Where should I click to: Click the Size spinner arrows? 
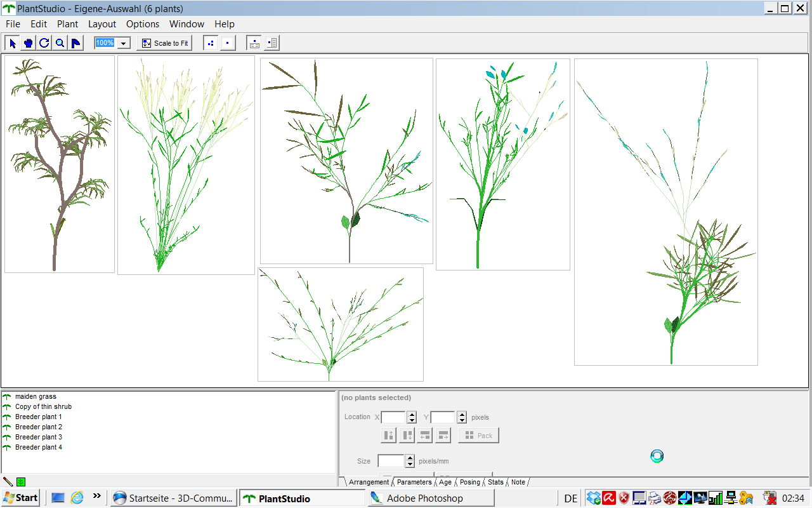pyautogui.click(x=410, y=461)
